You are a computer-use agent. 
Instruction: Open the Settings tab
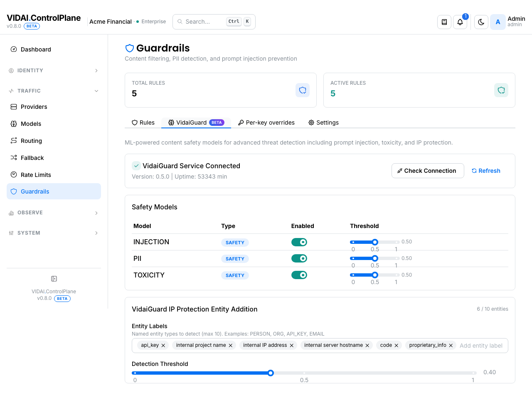323,123
